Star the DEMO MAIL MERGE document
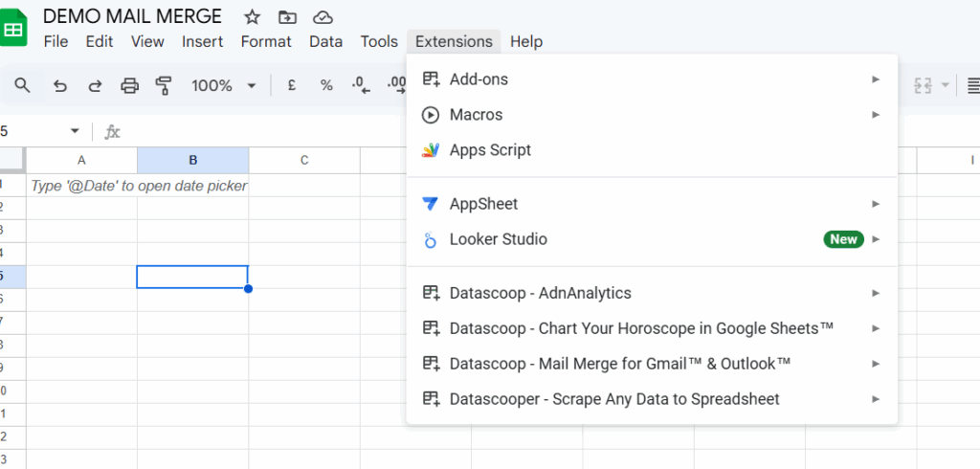Image resolution: width=980 pixels, height=469 pixels. [x=252, y=17]
